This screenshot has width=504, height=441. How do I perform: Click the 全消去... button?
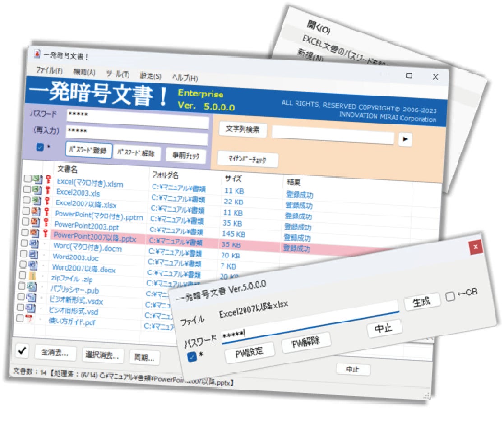pyautogui.click(x=55, y=353)
